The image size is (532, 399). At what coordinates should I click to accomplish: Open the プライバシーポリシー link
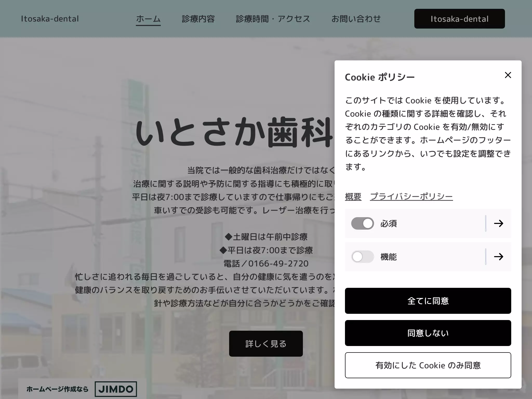(x=411, y=196)
